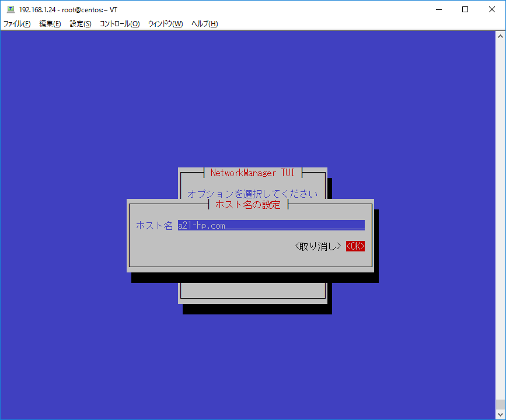The width and height of the screenshot is (506, 420).
Task: Open the 編集(E) menu
Action: pos(50,24)
